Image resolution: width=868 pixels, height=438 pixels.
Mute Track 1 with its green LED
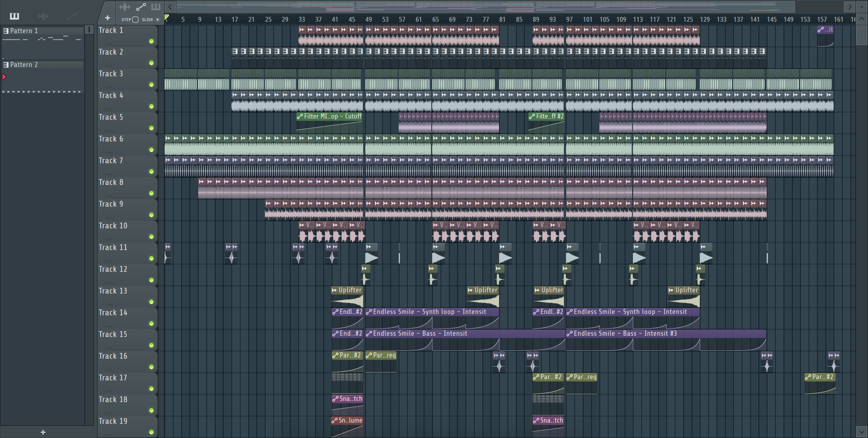pyautogui.click(x=151, y=41)
